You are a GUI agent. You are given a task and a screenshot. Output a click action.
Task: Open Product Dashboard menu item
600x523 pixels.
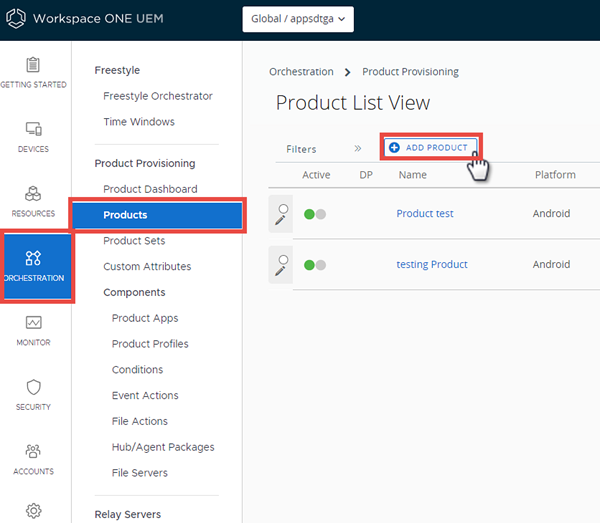150,189
